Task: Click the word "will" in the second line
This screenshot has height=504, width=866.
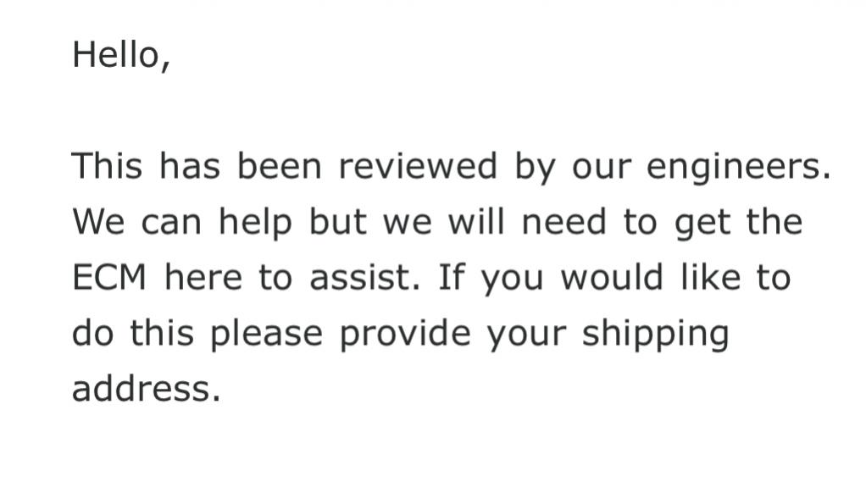Action: 476,222
